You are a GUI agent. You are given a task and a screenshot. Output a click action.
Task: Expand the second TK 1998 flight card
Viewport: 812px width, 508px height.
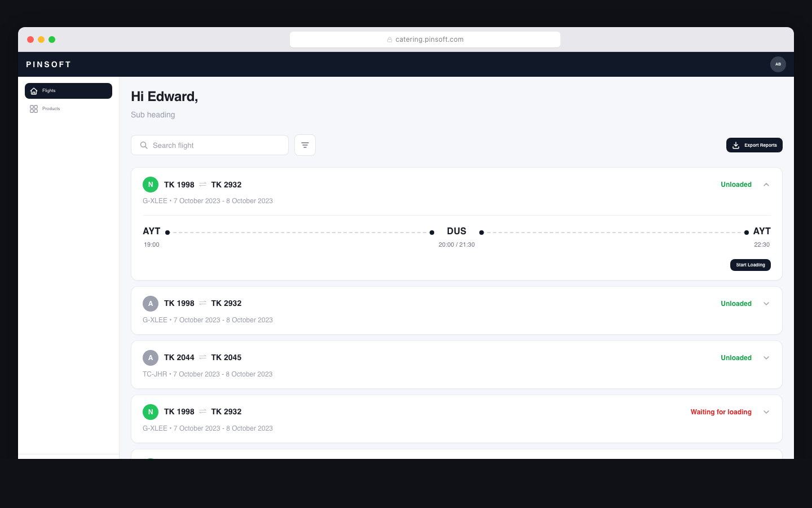click(x=766, y=304)
